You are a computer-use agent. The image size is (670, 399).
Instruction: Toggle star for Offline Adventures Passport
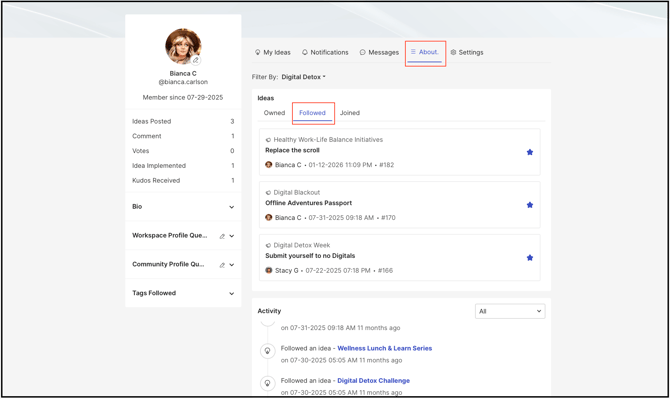click(530, 205)
